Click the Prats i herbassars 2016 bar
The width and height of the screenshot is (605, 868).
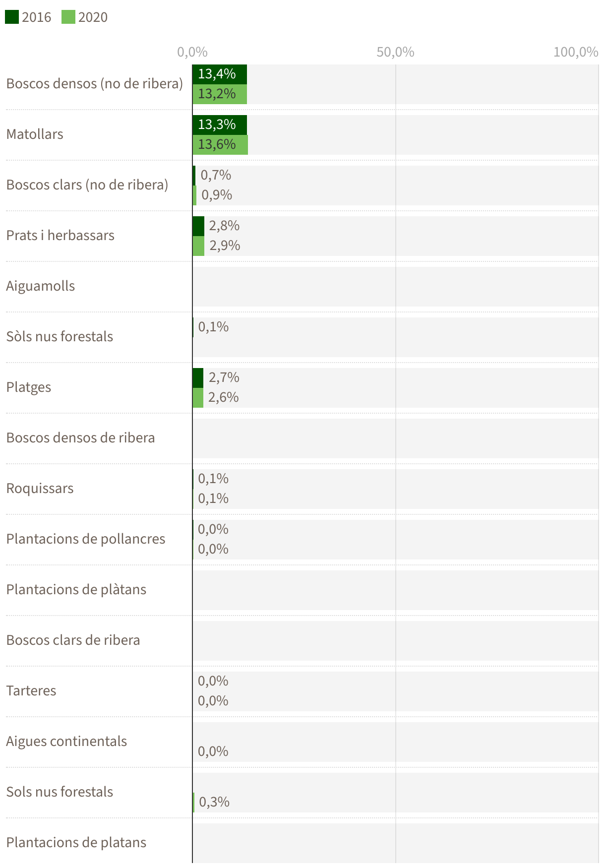[198, 226]
